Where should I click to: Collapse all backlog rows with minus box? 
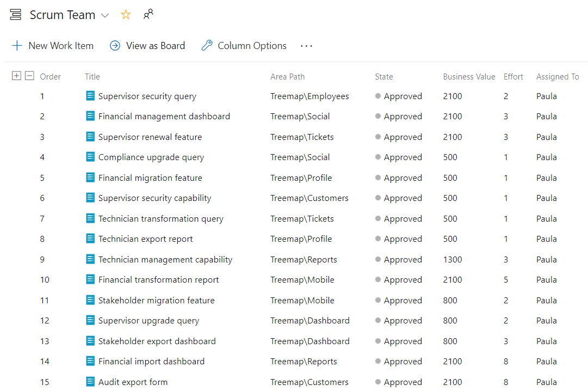point(29,76)
